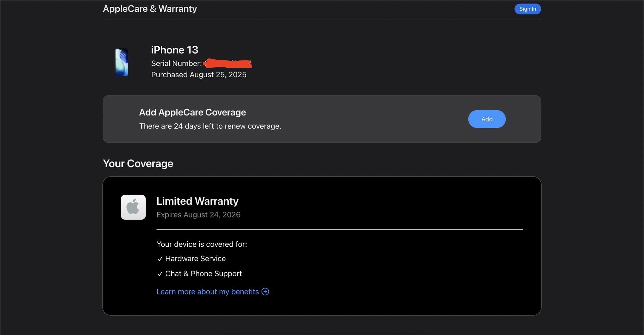Expand benefits using the plus circle icon
644x335 pixels.
point(265,292)
